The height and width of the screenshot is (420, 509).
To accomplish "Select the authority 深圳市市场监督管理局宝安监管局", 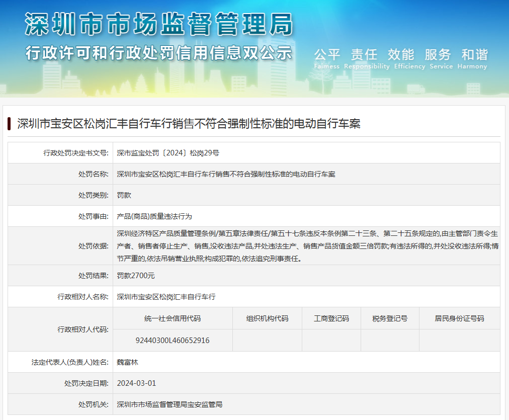I will coord(169,404).
